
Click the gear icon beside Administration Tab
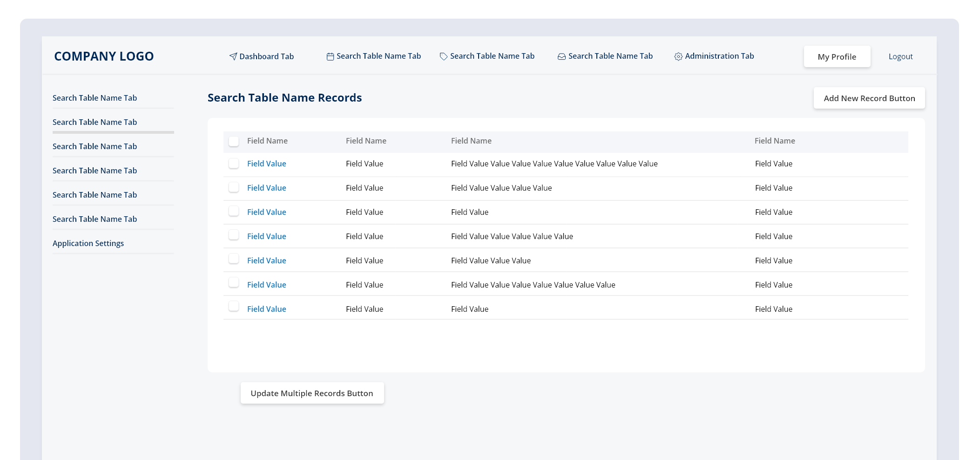coord(678,56)
